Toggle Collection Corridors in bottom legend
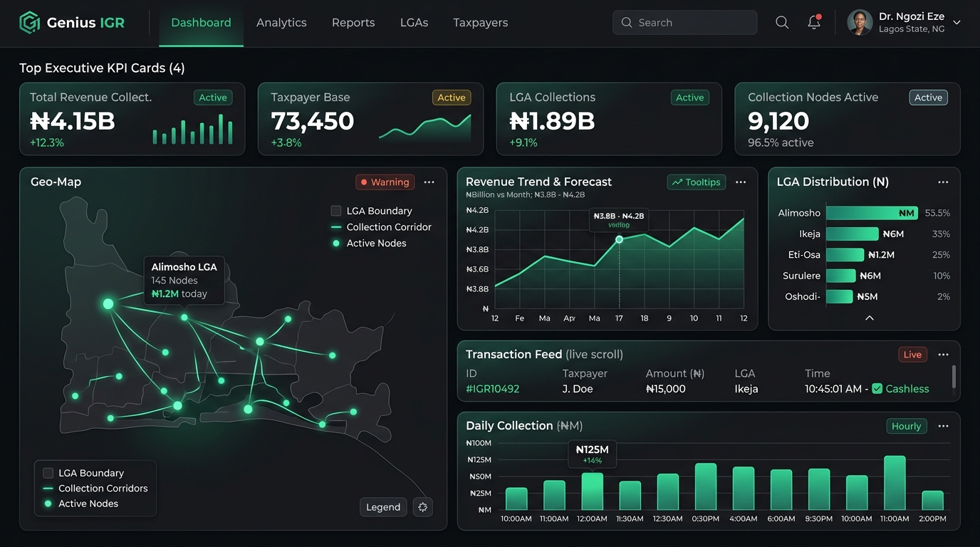 point(95,489)
